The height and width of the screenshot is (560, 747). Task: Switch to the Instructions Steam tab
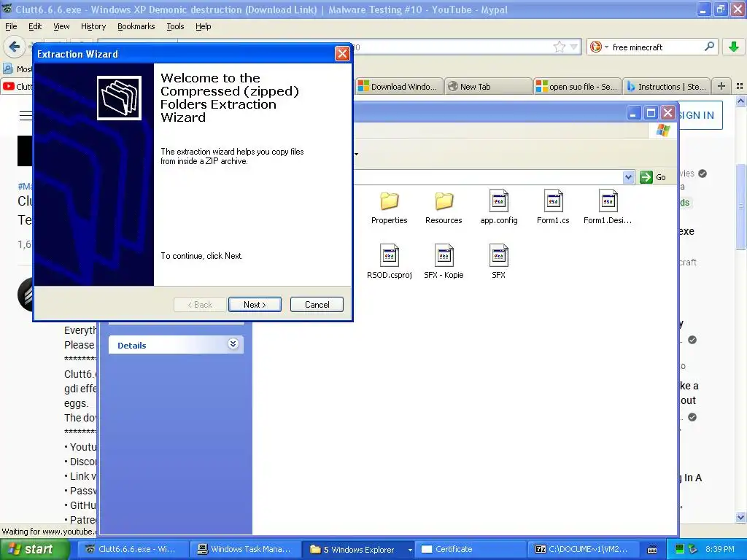(x=667, y=87)
